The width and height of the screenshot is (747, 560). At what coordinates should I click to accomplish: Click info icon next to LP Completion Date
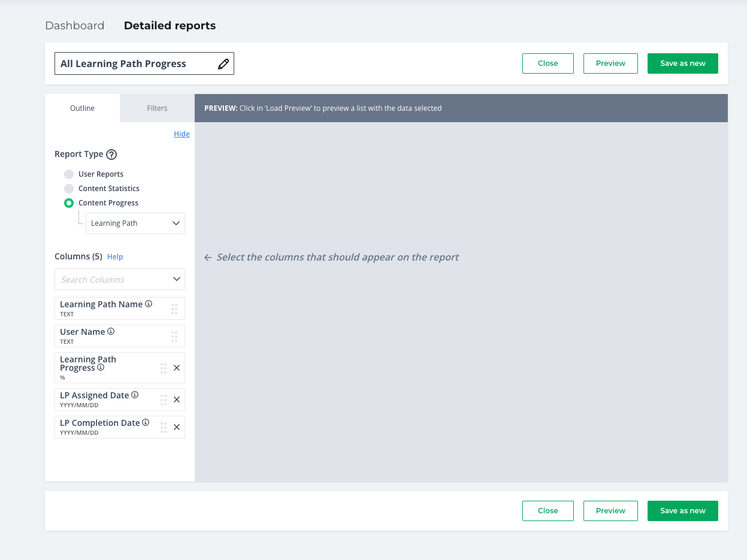pyautogui.click(x=146, y=422)
